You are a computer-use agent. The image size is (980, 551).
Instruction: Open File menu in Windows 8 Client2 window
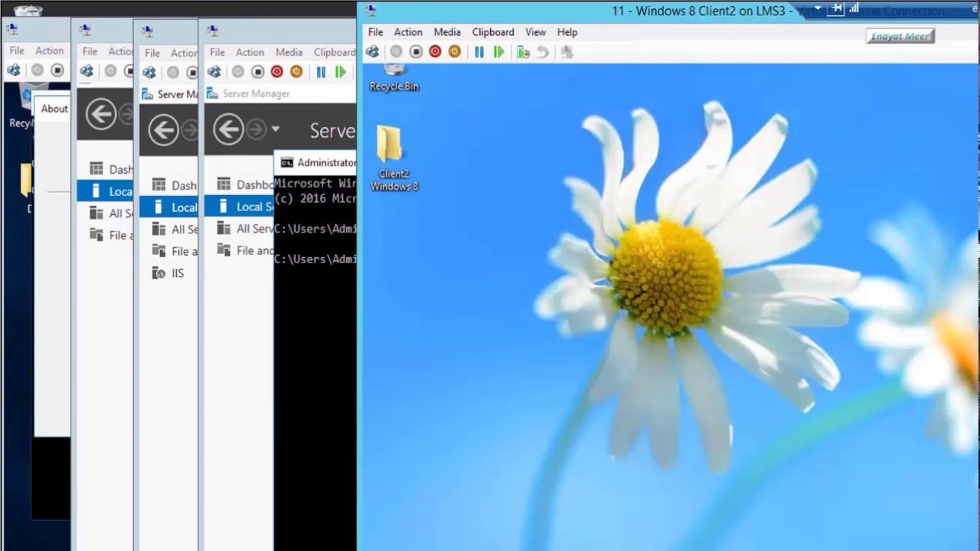click(375, 32)
